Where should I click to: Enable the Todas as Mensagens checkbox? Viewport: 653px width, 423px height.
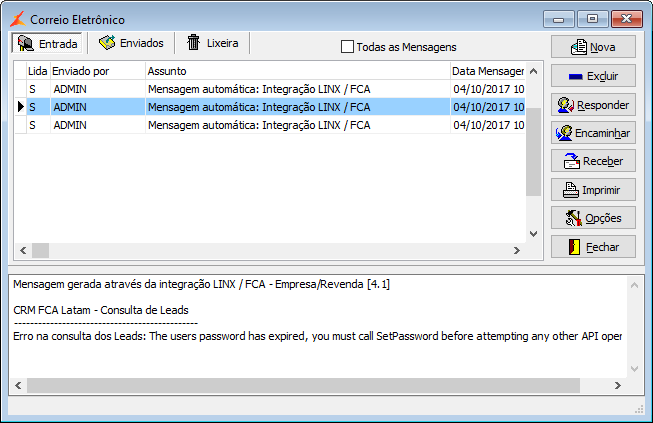(x=348, y=46)
